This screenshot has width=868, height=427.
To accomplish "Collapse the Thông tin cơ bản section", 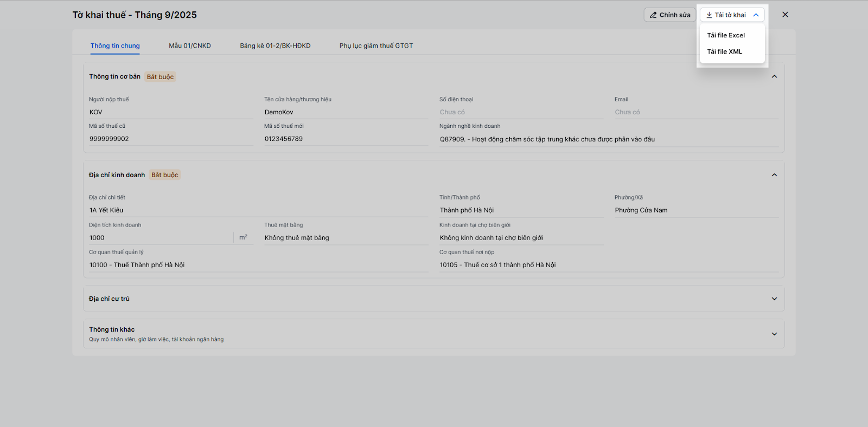I will pos(774,76).
